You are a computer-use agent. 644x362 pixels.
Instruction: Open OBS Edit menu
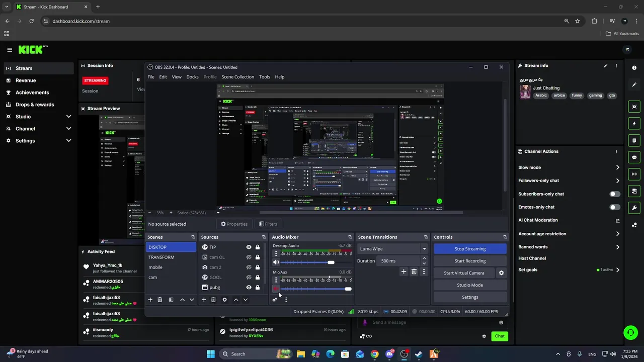163,77
